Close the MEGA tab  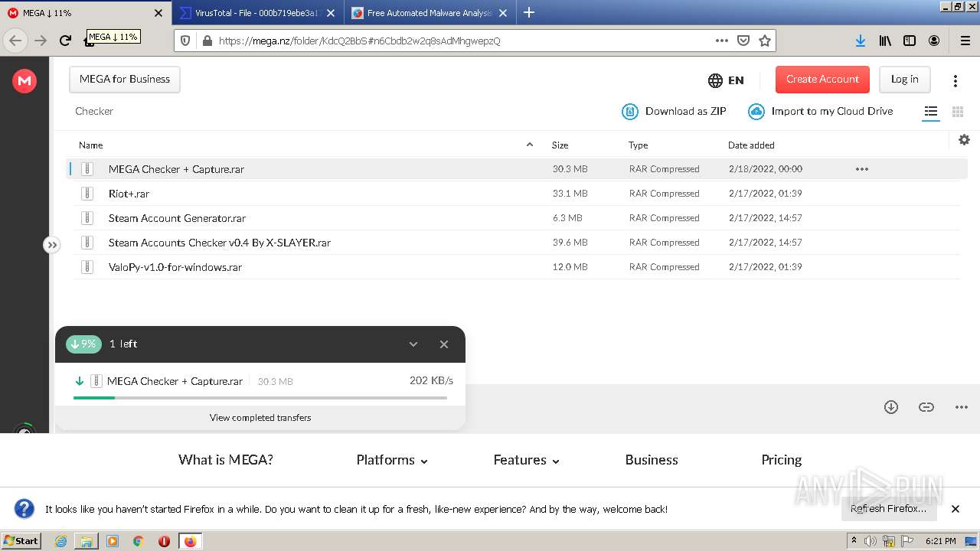[x=158, y=13]
